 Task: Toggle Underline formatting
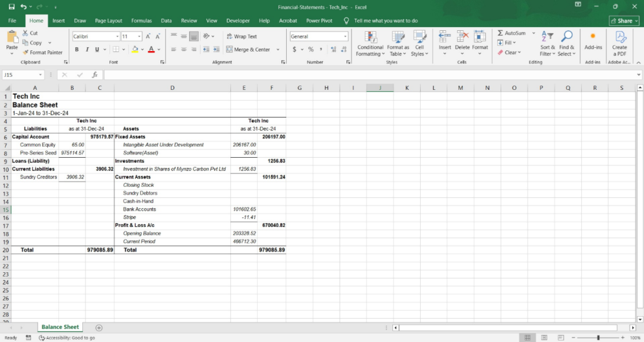(x=97, y=49)
